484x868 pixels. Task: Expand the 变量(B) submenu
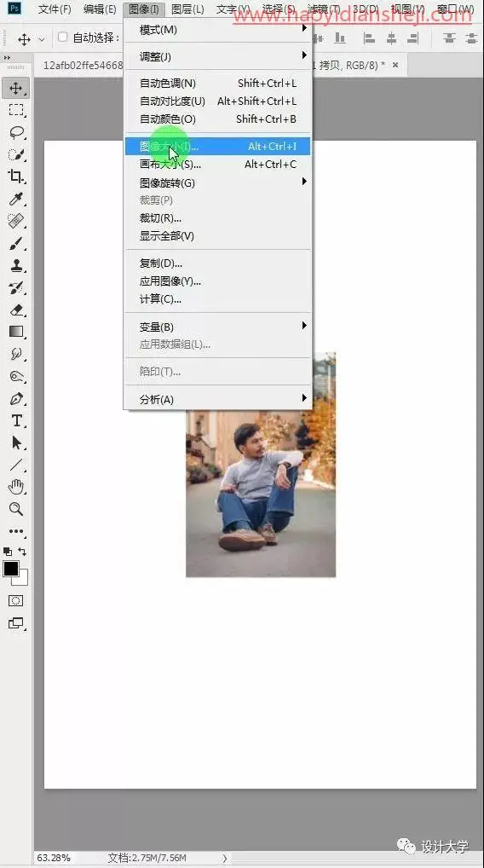pyautogui.click(x=217, y=326)
